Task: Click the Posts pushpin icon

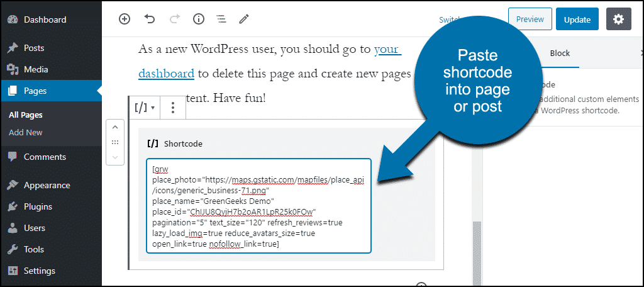Action: pyautogui.click(x=13, y=48)
